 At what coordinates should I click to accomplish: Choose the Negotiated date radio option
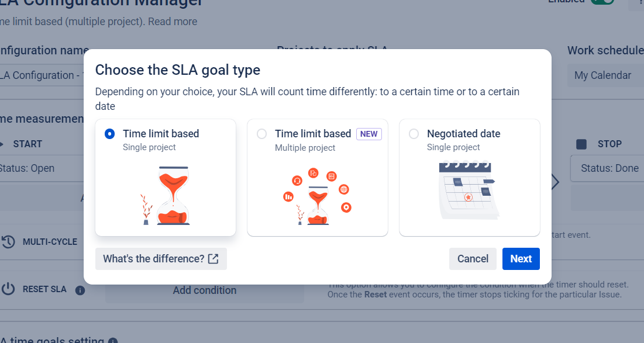(414, 134)
